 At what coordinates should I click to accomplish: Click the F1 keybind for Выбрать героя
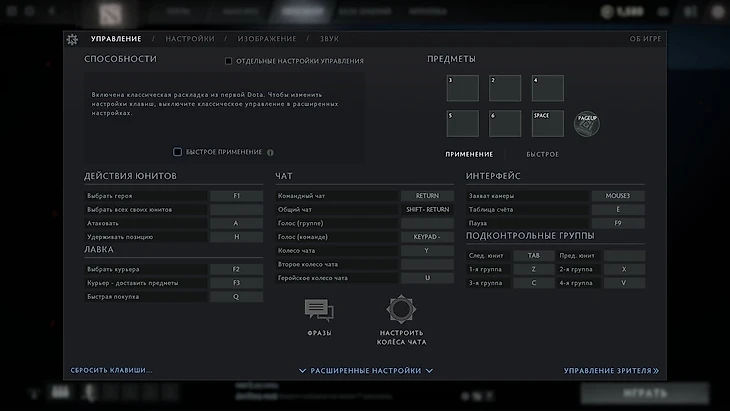point(236,196)
